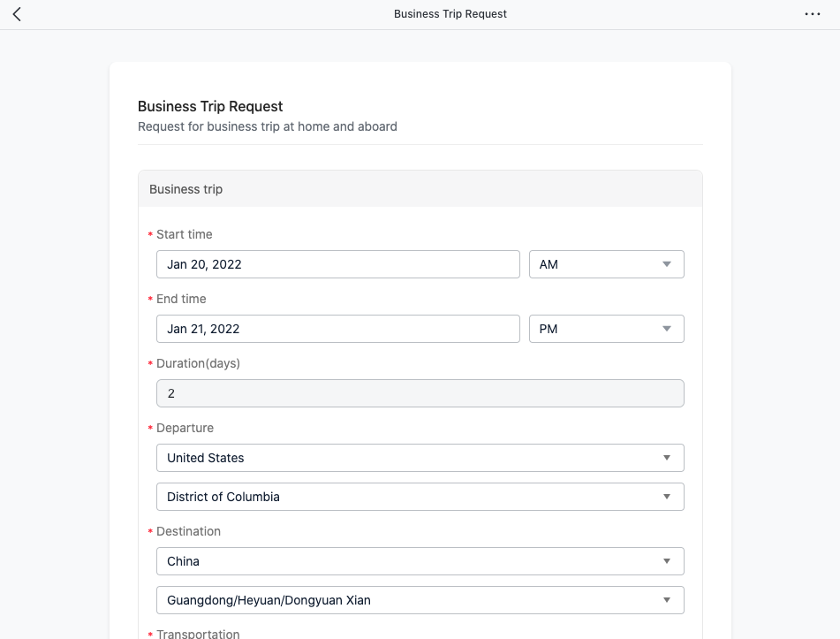Click the Destination country dropdown arrow
The image size is (840, 639).
(668, 560)
